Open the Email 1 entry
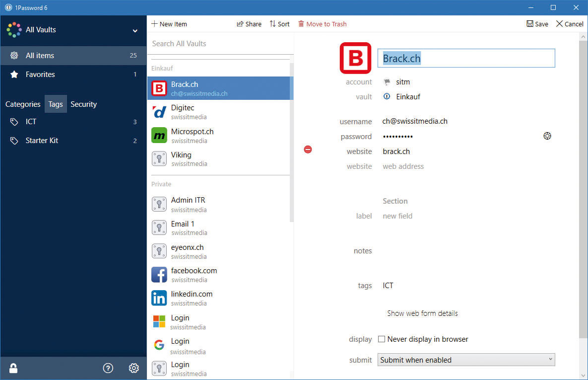Viewport: 588px width, 380px height. tap(219, 228)
